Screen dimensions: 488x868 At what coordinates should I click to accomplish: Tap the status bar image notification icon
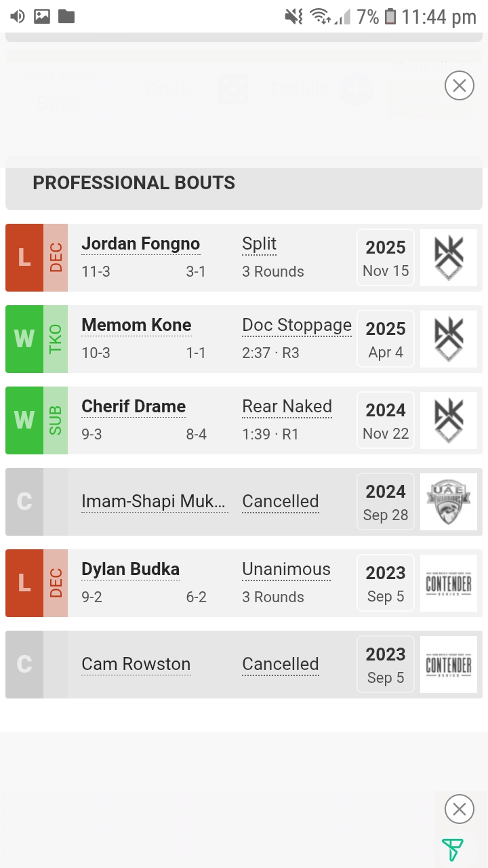(x=42, y=16)
